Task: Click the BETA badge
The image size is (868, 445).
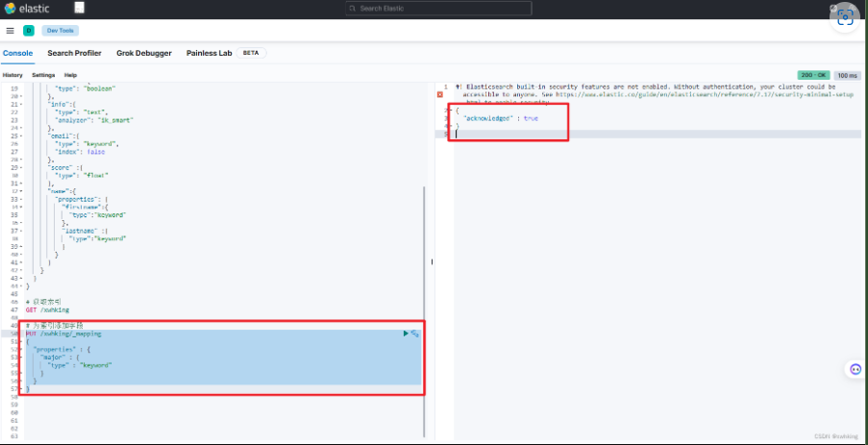Action: [251, 53]
